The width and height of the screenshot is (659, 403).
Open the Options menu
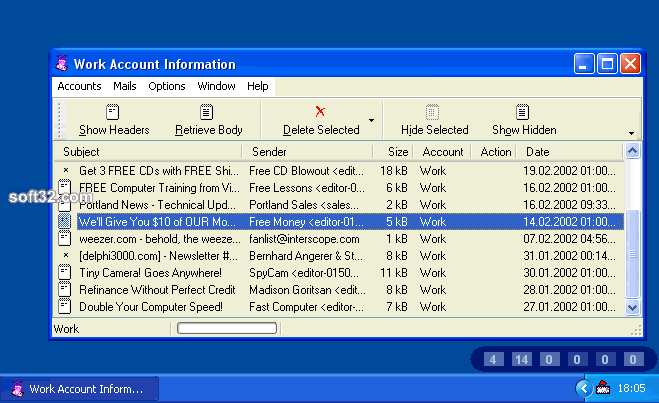coord(167,86)
